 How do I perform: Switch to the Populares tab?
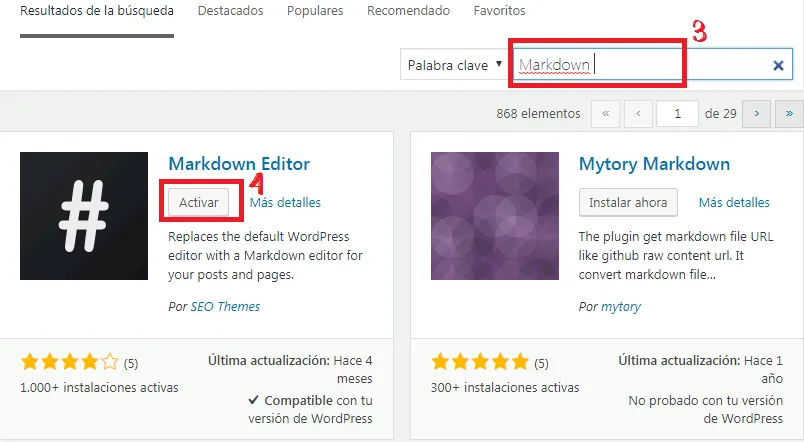(315, 11)
